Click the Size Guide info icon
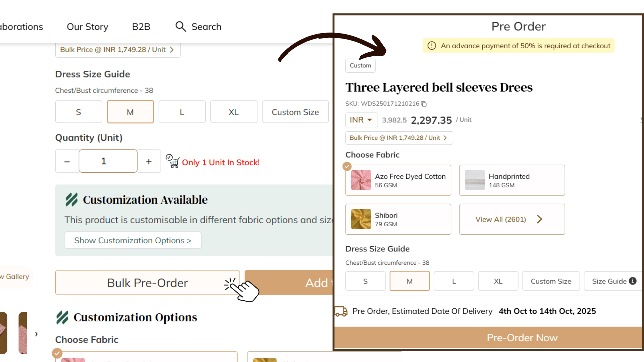The height and width of the screenshot is (362, 644). pos(633,281)
